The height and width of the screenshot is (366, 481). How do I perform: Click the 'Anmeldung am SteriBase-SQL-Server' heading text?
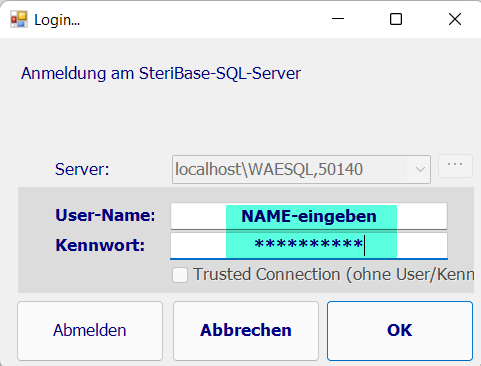pyautogui.click(x=161, y=73)
